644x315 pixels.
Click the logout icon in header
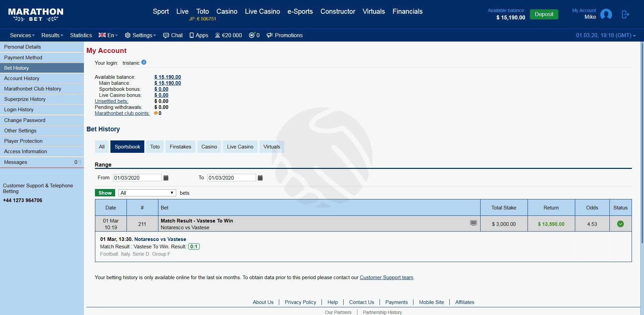coord(625,14)
